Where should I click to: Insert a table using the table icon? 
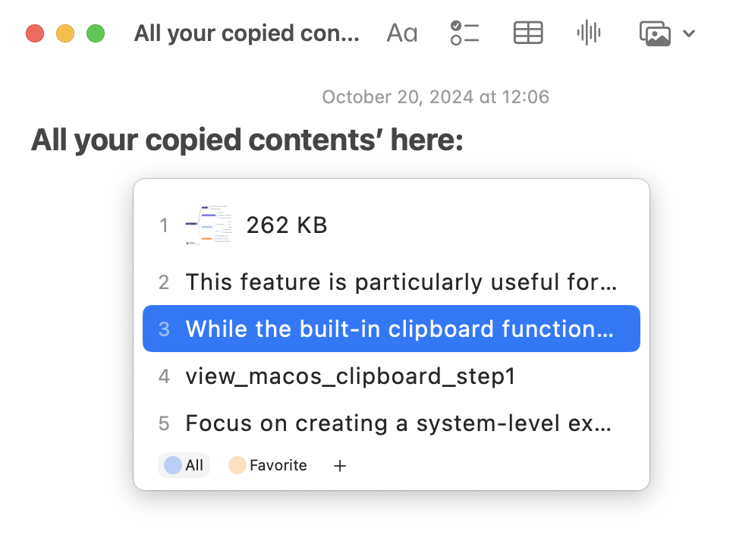(528, 33)
